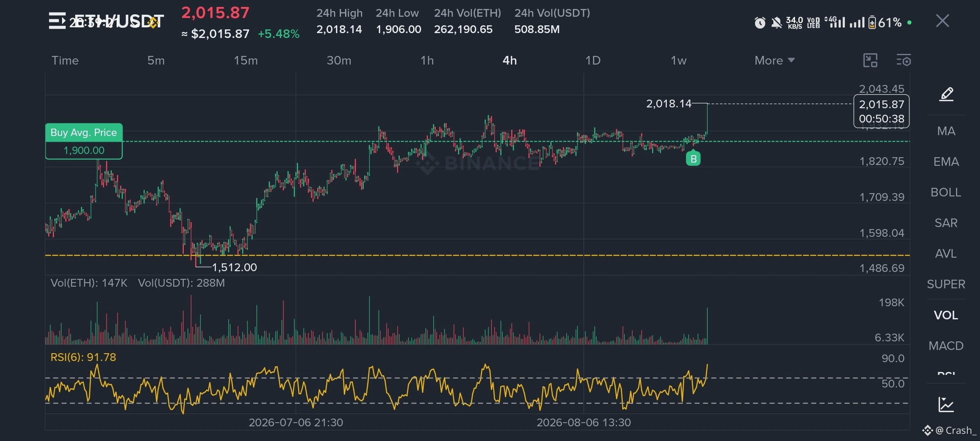Viewport: 980px width, 441px height.
Task: Tap the +5.48% change value
Action: coord(278,34)
